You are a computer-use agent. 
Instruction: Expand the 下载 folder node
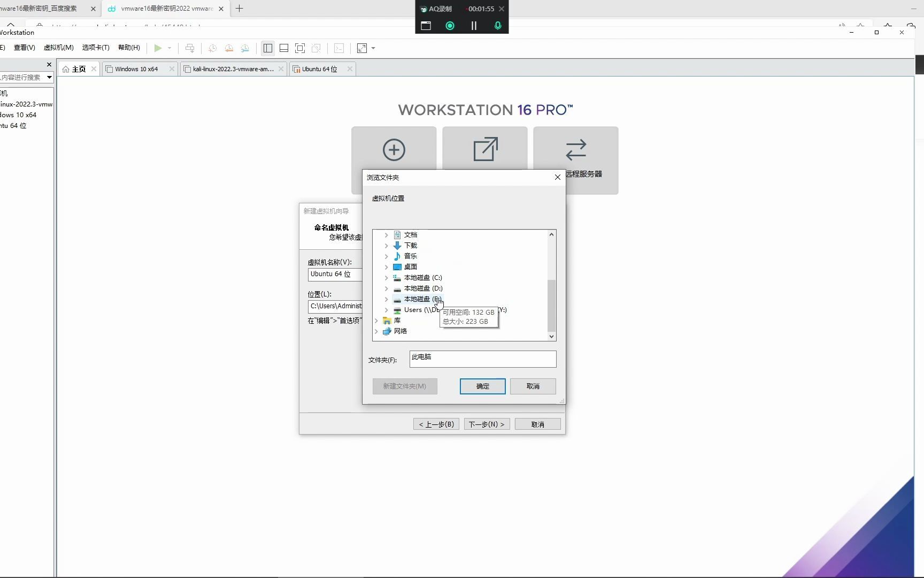(386, 246)
